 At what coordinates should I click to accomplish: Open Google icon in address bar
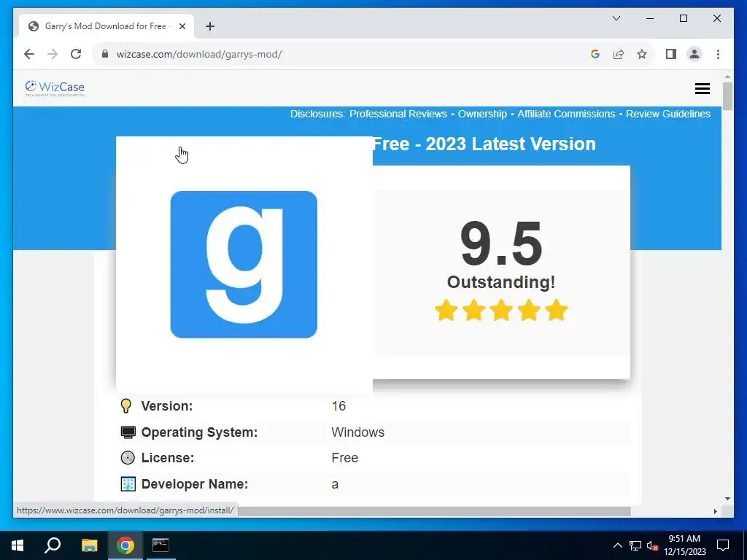pyautogui.click(x=595, y=54)
